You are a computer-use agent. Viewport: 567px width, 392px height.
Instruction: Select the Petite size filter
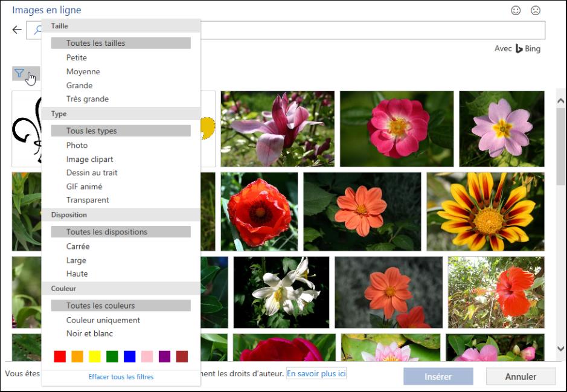point(77,58)
